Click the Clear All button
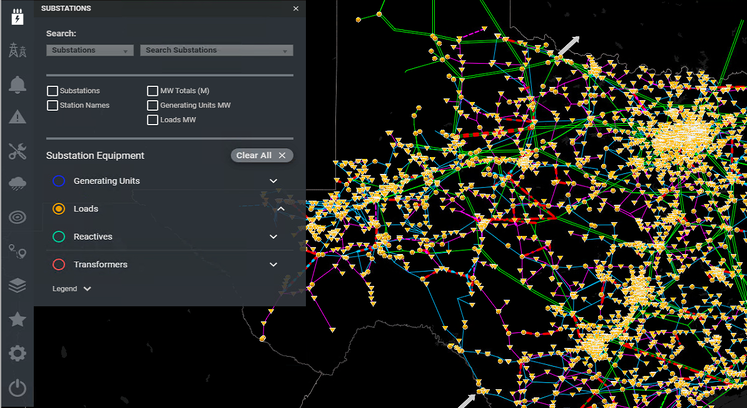 (262, 155)
